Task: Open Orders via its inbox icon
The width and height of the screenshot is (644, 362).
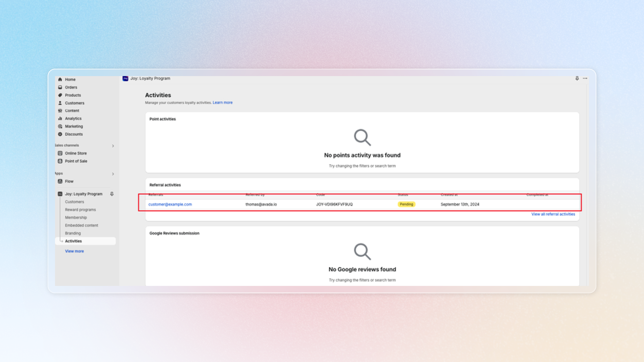Action: [x=60, y=87]
